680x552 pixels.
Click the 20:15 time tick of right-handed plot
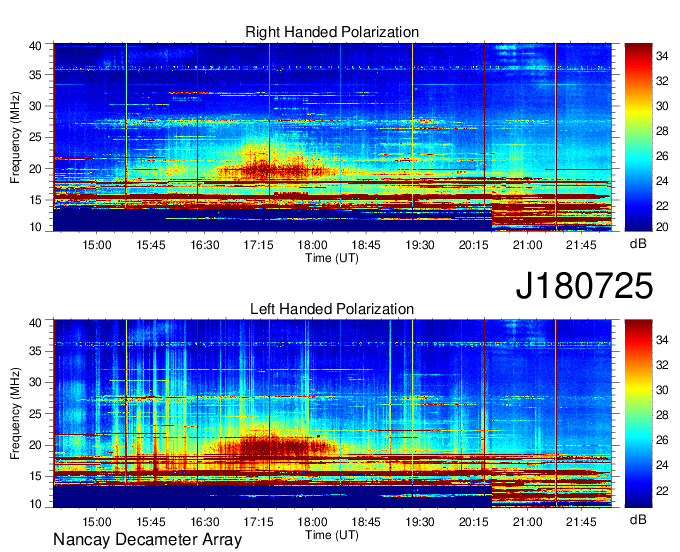click(474, 245)
